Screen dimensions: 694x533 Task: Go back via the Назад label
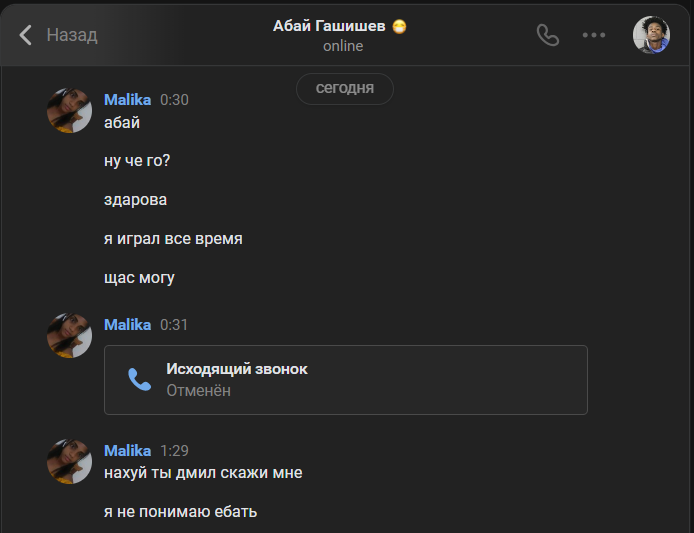click(72, 35)
